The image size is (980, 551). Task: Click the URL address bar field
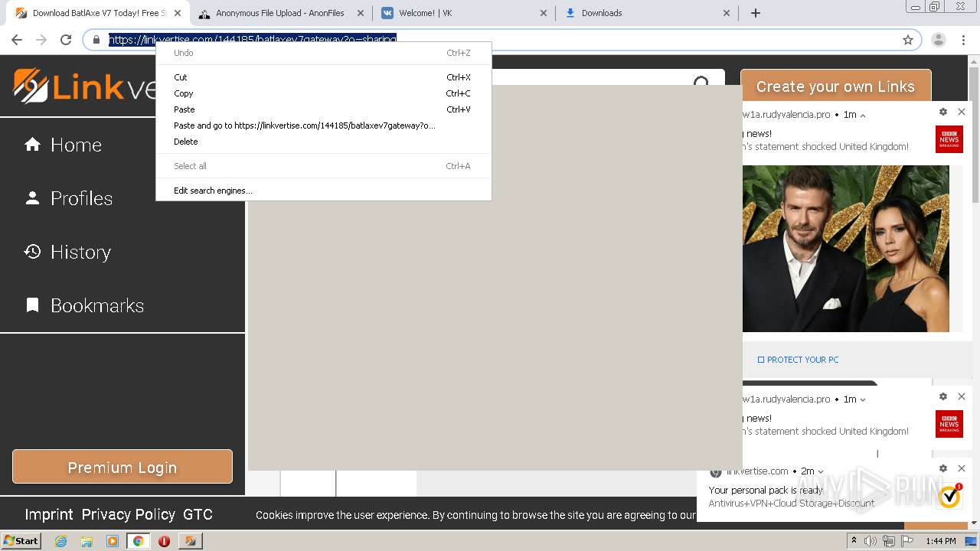pyautogui.click(x=501, y=40)
